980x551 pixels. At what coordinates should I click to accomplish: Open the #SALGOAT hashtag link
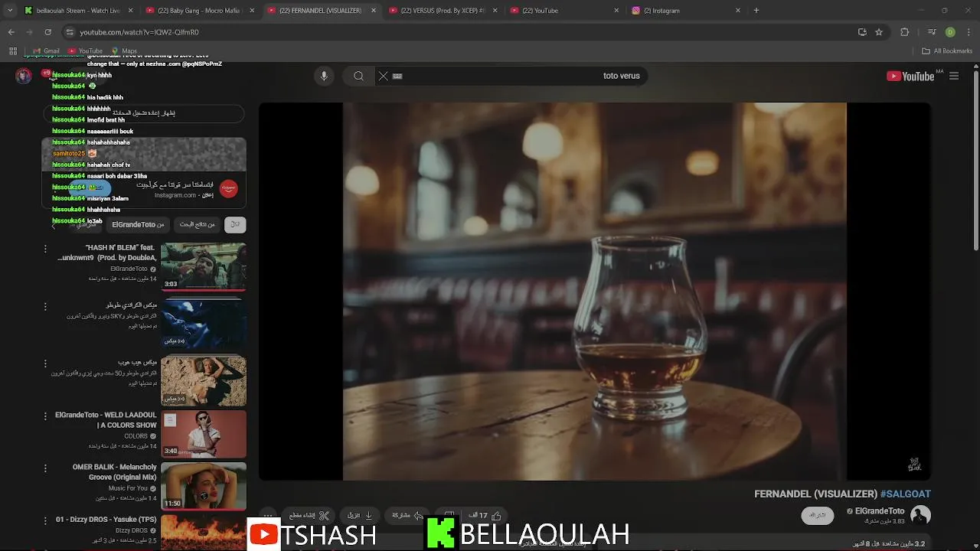tap(906, 494)
